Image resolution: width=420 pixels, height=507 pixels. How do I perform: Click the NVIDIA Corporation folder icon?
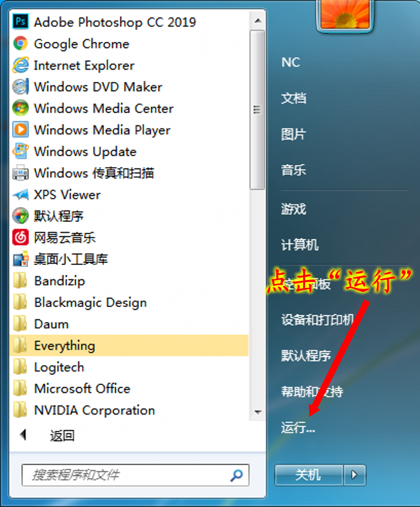pyautogui.click(x=20, y=410)
